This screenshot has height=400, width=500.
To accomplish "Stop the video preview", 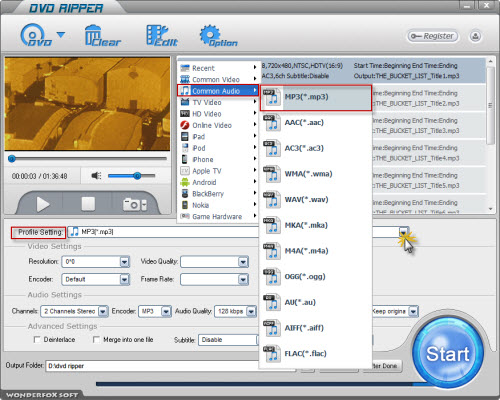I will pyautogui.click(x=88, y=204).
